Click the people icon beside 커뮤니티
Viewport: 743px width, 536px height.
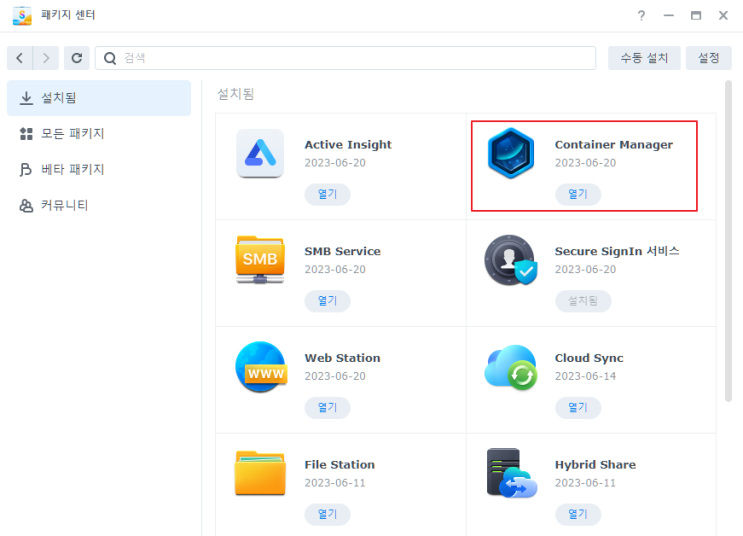tap(26, 206)
